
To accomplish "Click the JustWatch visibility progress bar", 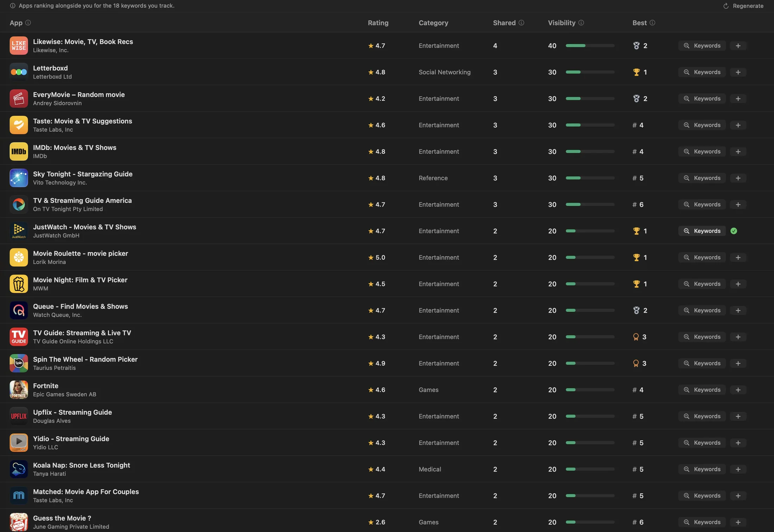I will pyautogui.click(x=590, y=231).
